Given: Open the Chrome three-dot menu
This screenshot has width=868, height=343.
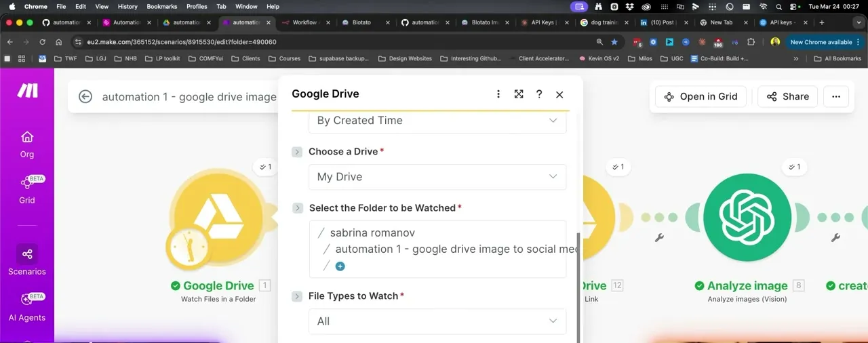Looking at the screenshot, I should click(x=859, y=42).
